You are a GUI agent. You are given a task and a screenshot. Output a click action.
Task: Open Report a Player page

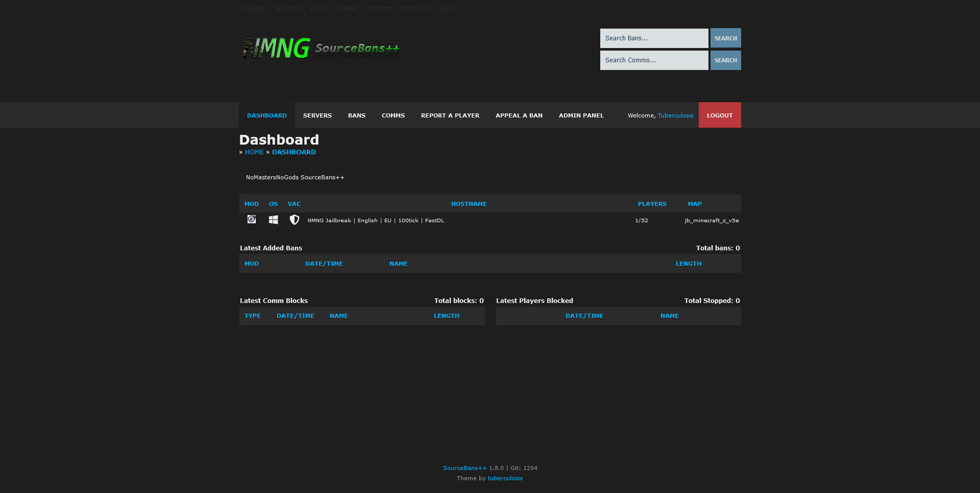(x=450, y=115)
